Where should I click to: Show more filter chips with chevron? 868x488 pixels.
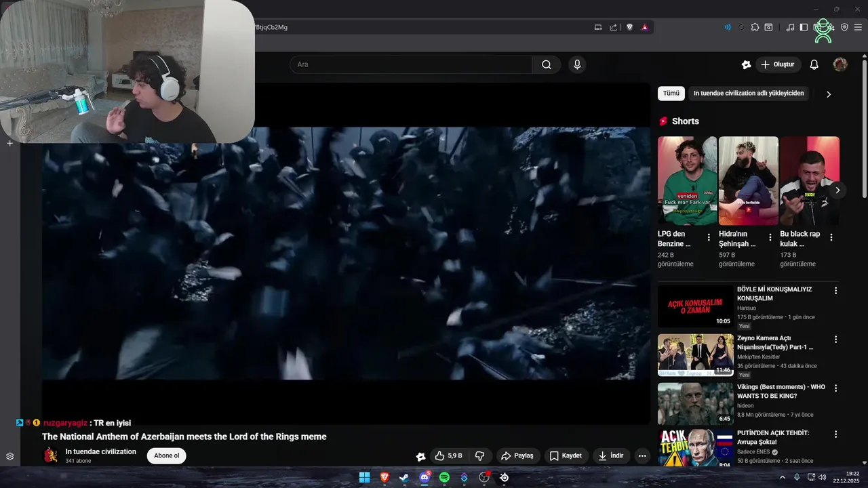pyautogui.click(x=828, y=94)
